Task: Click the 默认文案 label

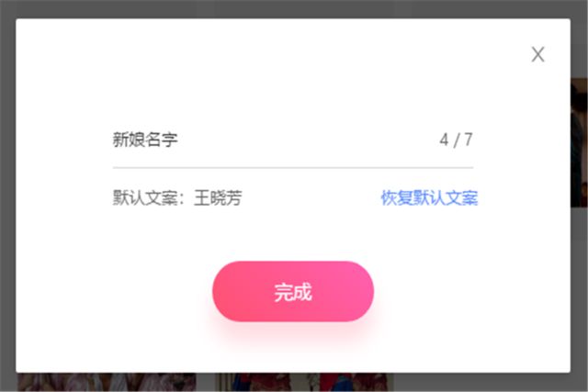Action: coord(145,197)
